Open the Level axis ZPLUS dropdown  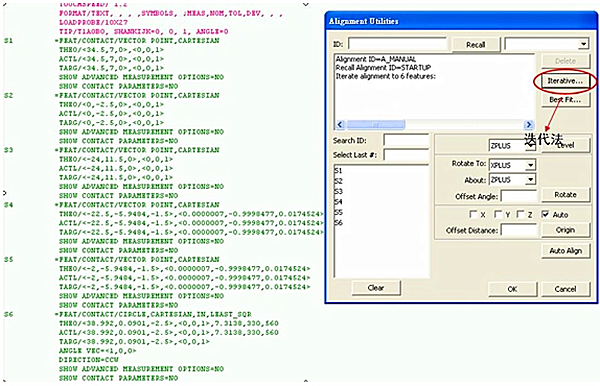(530, 145)
